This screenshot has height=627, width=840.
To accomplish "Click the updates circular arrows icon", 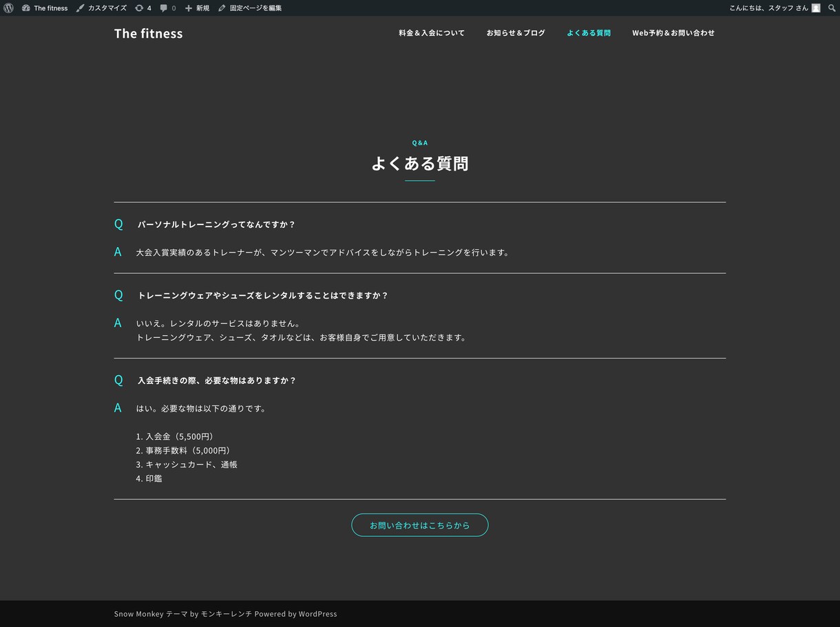I will pos(139,8).
